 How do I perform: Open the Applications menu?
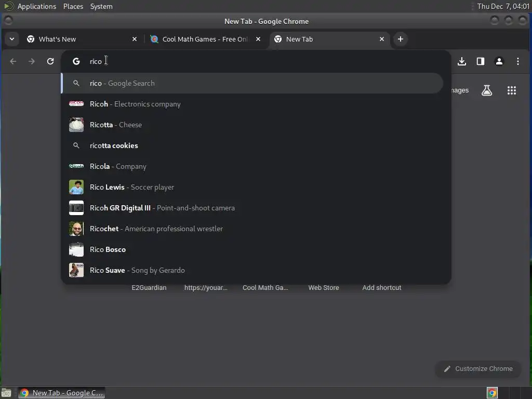[x=37, y=6]
